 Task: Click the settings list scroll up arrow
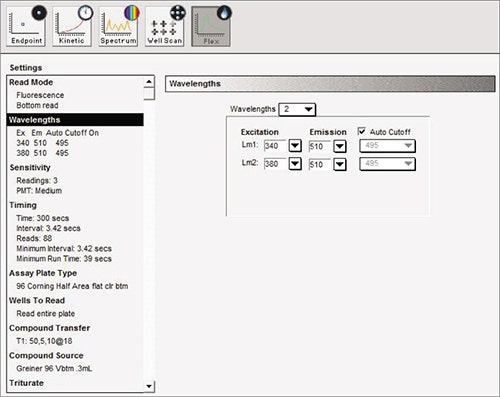[149, 82]
